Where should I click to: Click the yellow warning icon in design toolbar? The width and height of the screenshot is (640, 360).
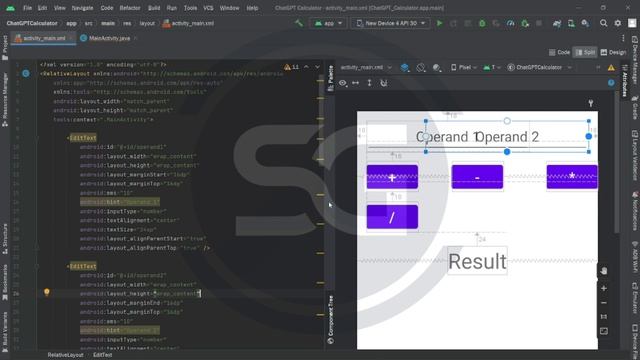(x=611, y=68)
